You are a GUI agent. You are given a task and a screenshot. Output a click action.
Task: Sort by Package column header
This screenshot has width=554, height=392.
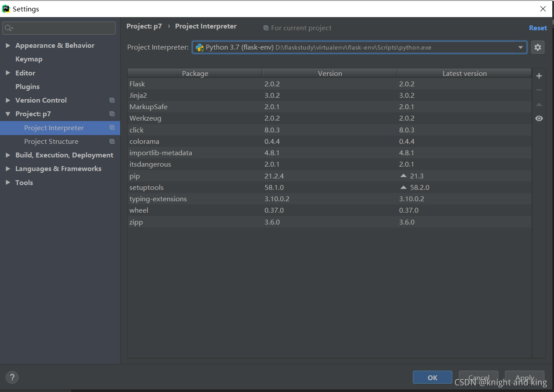(195, 73)
